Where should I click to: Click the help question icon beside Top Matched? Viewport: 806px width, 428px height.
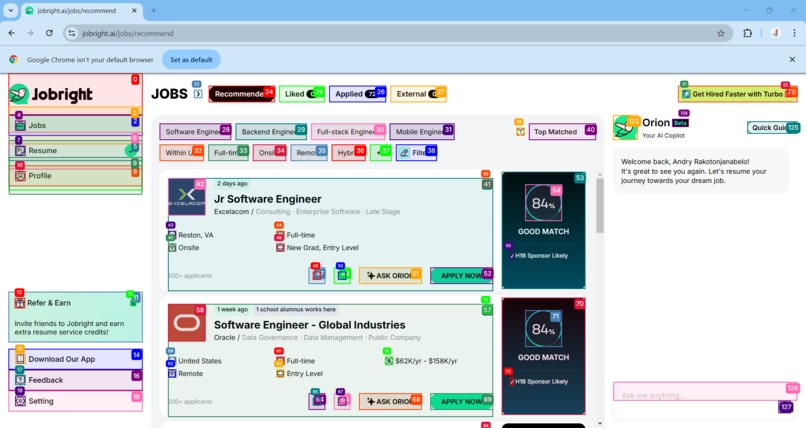pos(520,132)
